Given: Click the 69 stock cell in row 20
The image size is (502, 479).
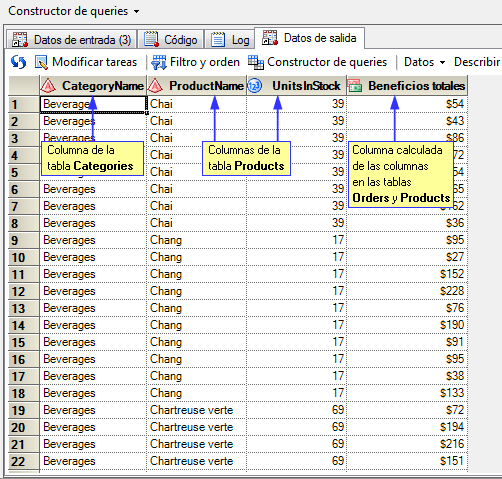Looking at the screenshot, I should click(297, 427).
